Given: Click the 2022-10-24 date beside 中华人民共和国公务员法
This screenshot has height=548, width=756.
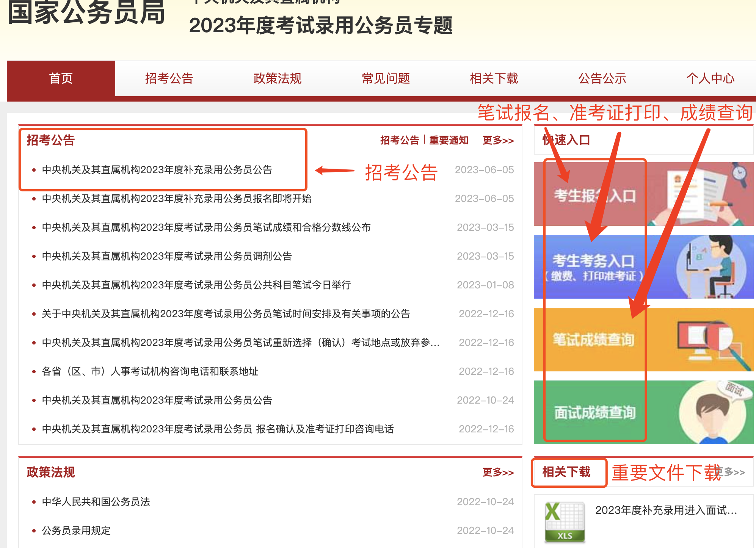Looking at the screenshot, I should click(485, 502).
